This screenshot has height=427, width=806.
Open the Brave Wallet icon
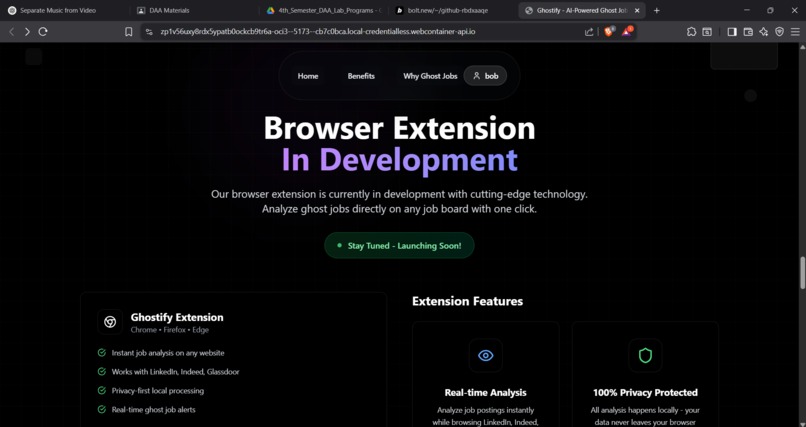748,32
